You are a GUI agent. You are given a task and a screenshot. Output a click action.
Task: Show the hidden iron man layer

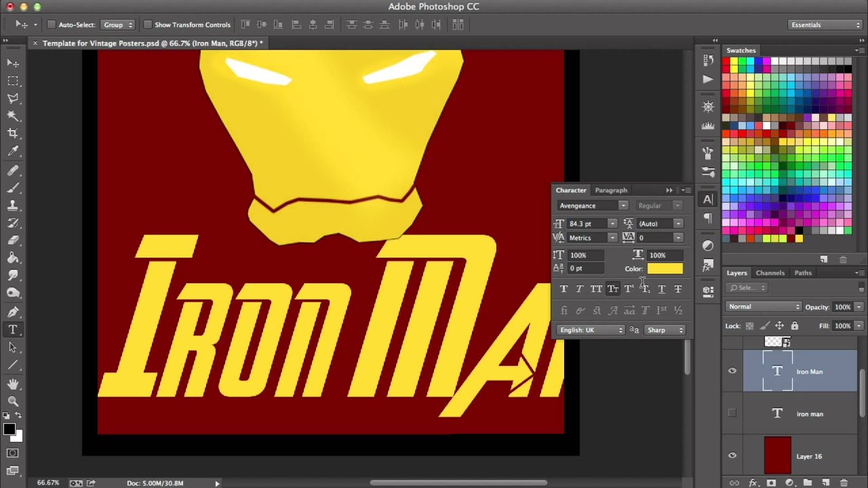click(732, 413)
